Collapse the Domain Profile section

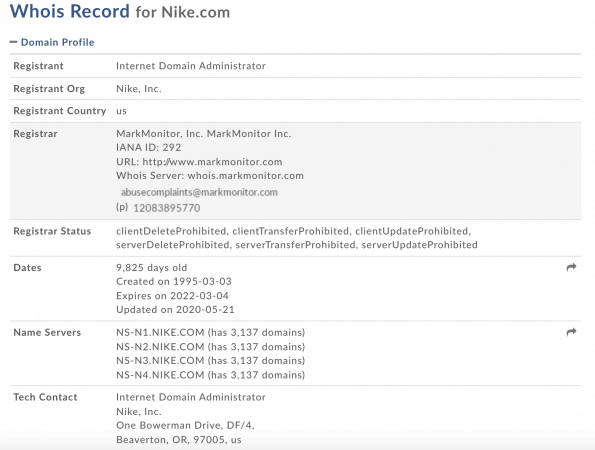[x=13, y=42]
